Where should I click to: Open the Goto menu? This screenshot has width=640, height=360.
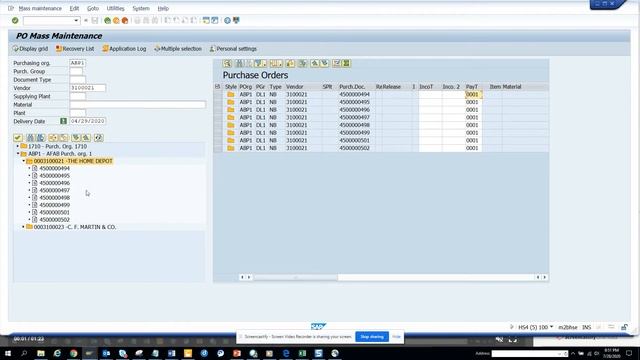[93, 8]
